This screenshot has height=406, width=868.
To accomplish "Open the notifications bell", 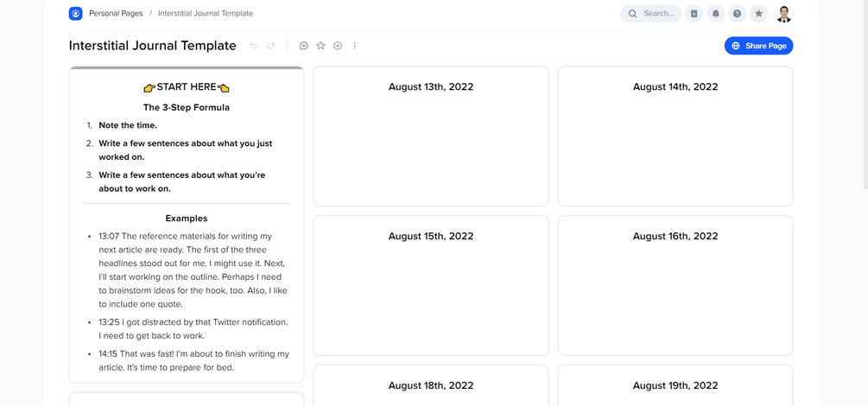I will click(x=716, y=14).
